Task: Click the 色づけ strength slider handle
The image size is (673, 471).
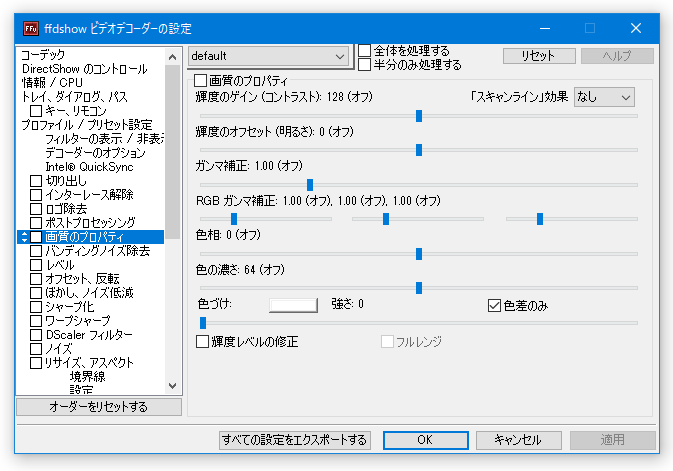Action: tap(203, 323)
